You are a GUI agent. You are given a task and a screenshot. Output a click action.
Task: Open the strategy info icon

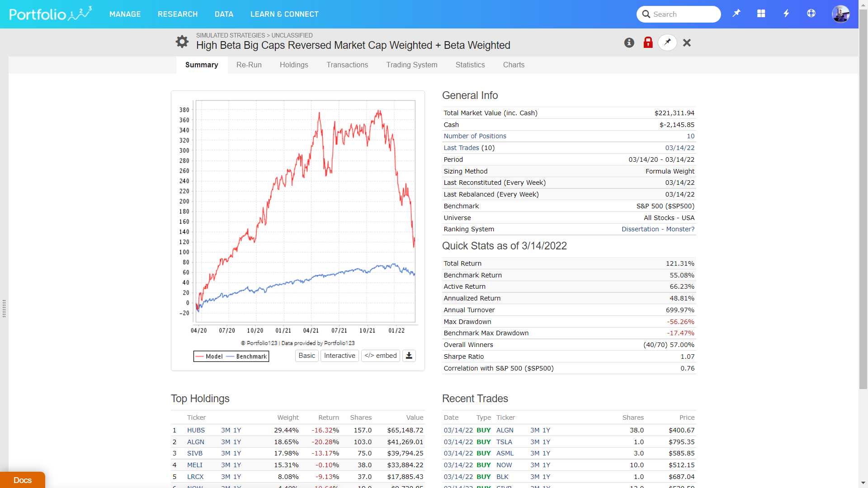point(629,42)
